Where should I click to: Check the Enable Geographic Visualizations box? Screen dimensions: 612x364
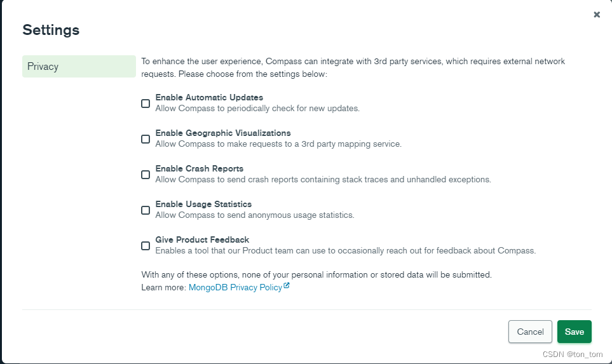click(146, 138)
